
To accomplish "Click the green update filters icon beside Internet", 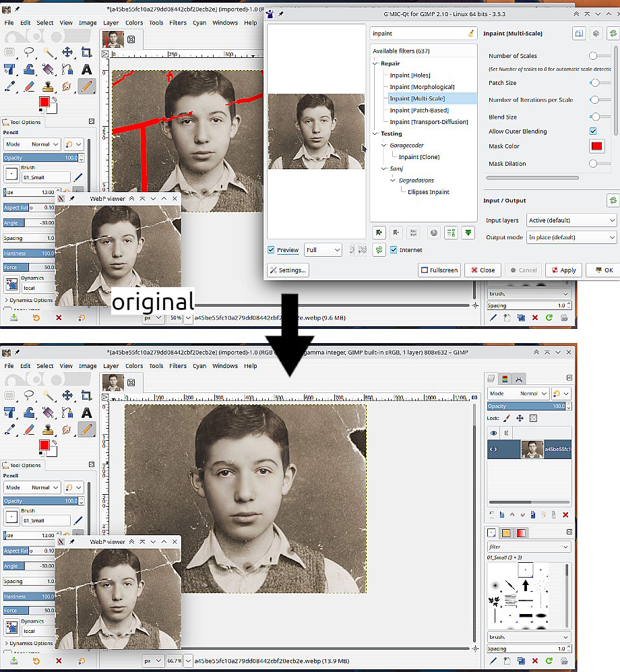I will click(380, 250).
